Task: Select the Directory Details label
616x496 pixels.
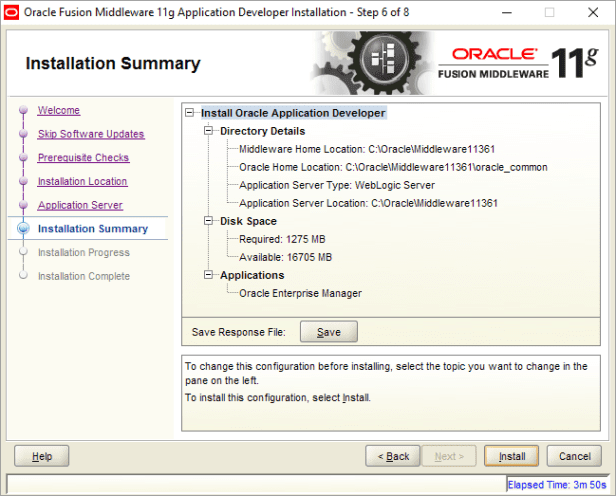Action: [262, 131]
